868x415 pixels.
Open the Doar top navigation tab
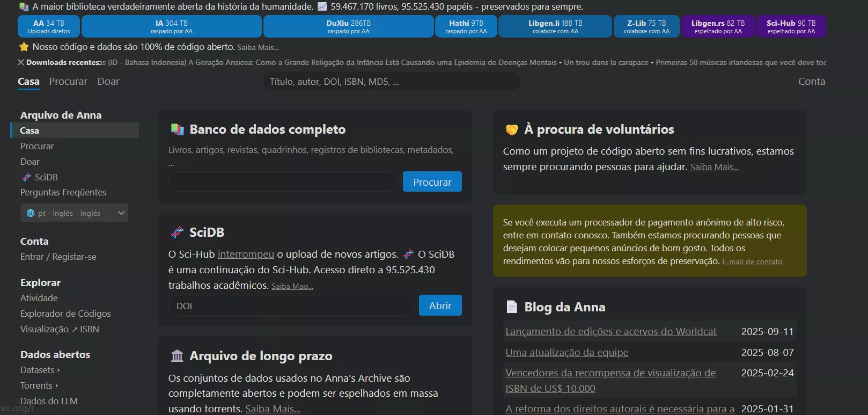click(108, 82)
